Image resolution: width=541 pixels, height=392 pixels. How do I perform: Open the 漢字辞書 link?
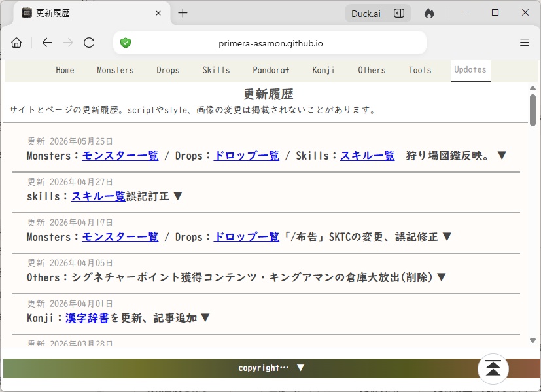click(x=87, y=318)
